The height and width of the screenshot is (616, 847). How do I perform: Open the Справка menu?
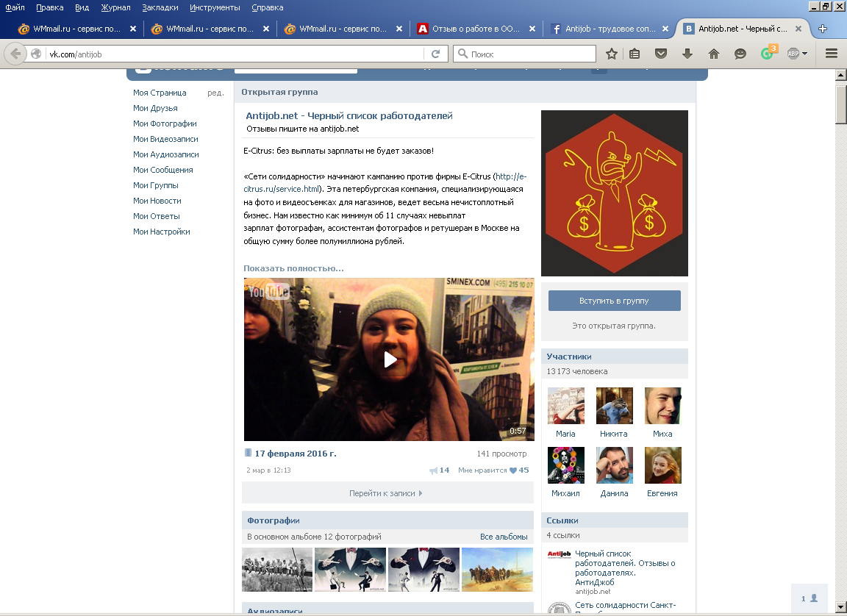(268, 7)
